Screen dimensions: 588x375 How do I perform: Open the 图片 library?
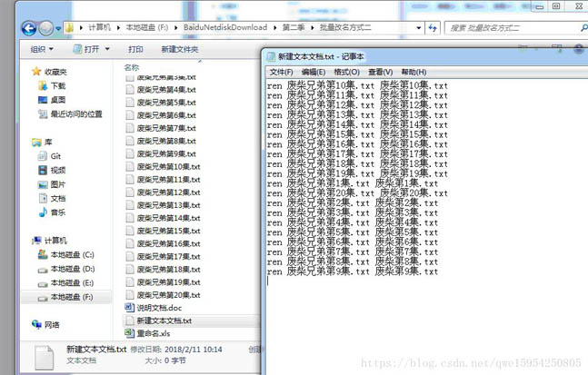coord(52,184)
